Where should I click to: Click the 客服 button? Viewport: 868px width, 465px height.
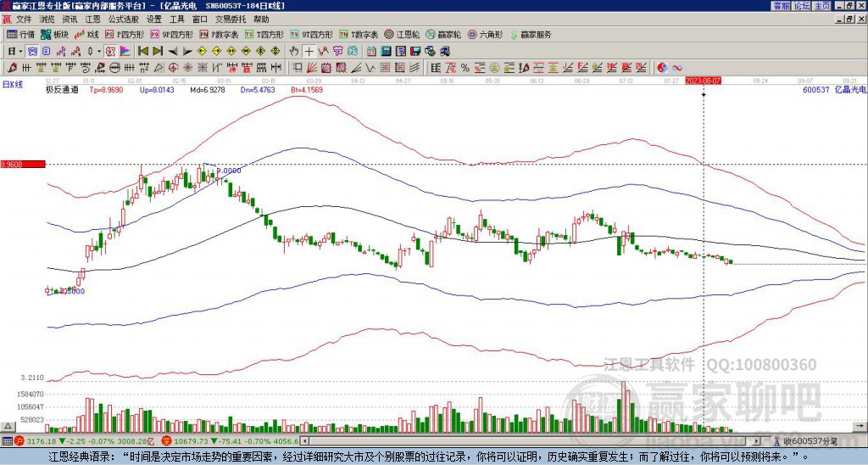pyautogui.click(x=782, y=6)
